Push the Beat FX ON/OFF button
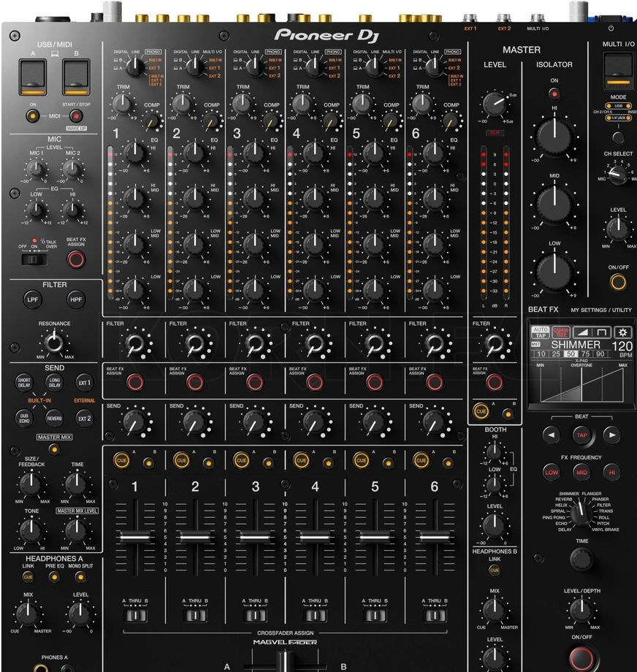 click(581, 658)
